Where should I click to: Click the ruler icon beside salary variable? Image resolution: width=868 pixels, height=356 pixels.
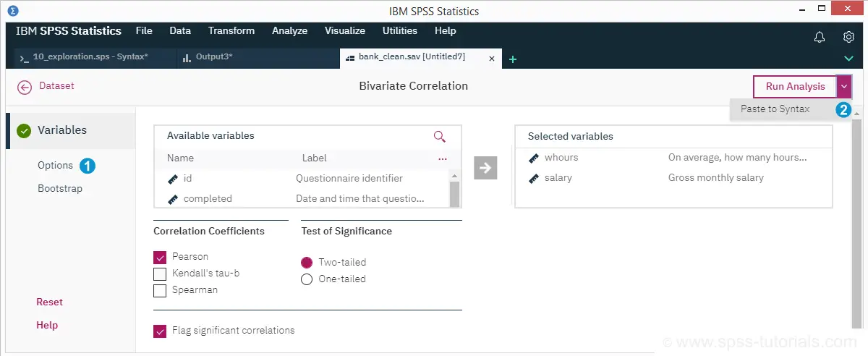coord(534,178)
